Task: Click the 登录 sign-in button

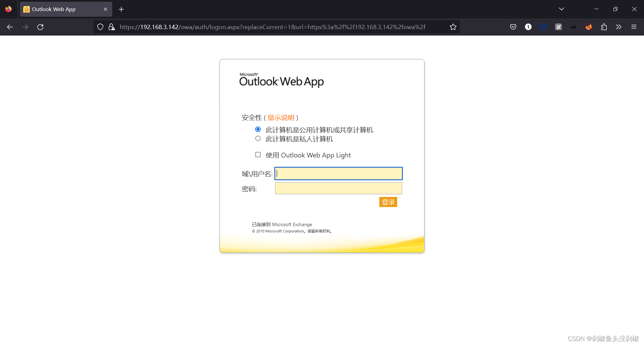Action: [x=388, y=202]
